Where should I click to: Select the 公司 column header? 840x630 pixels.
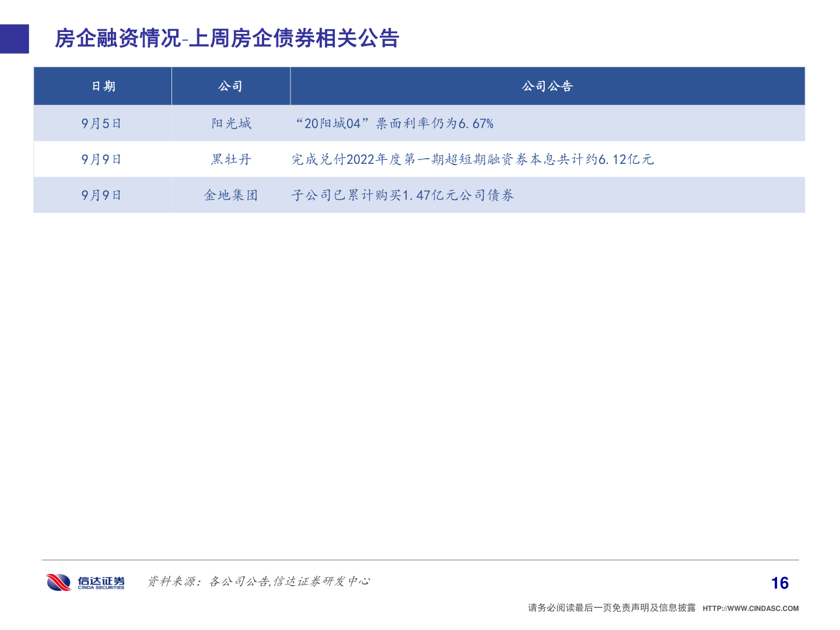(231, 86)
